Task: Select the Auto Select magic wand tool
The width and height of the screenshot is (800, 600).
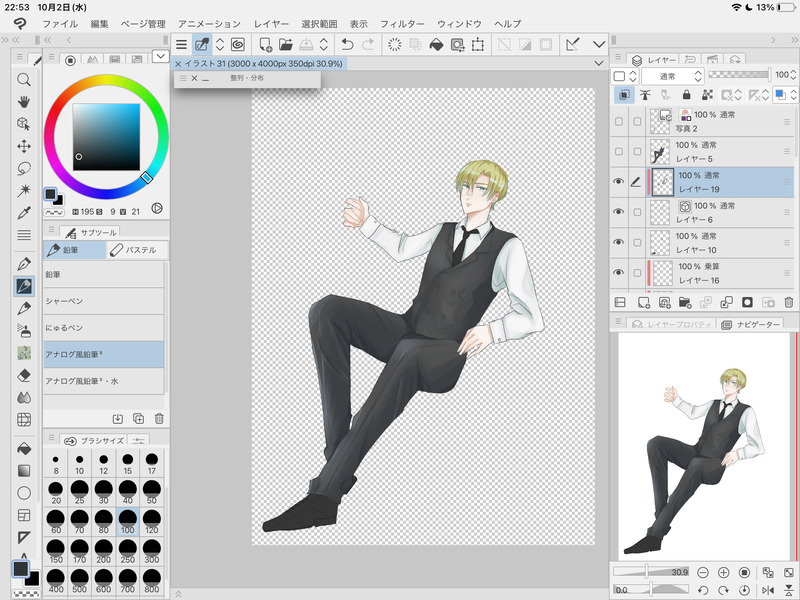Action: pos(24,190)
